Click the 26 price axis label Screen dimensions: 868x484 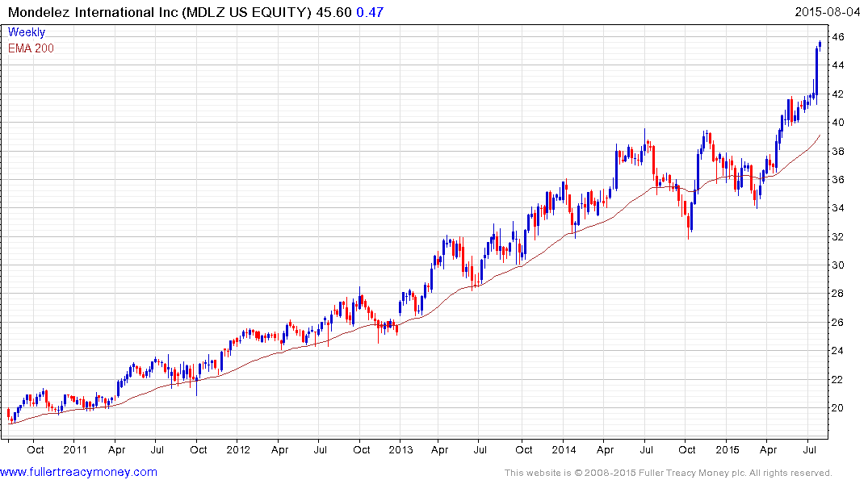click(x=838, y=323)
